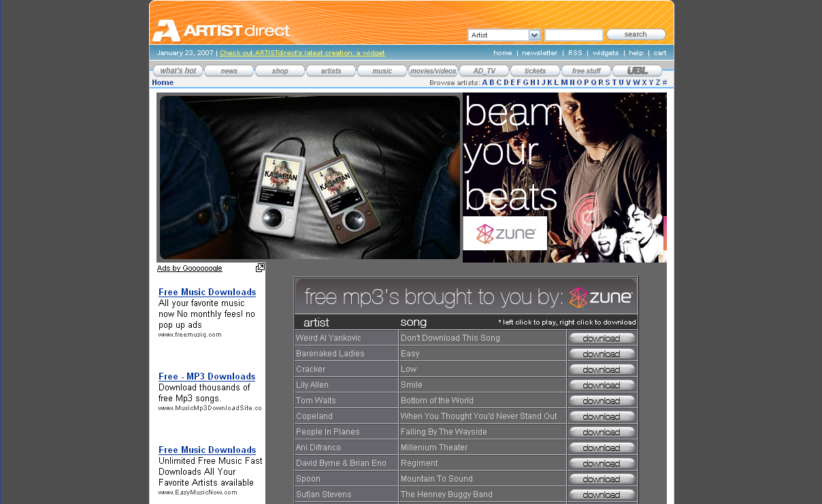This screenshot has width=822, height=504.
Task: Download Weird Al Yankovic's song
Action: point(602,338)
